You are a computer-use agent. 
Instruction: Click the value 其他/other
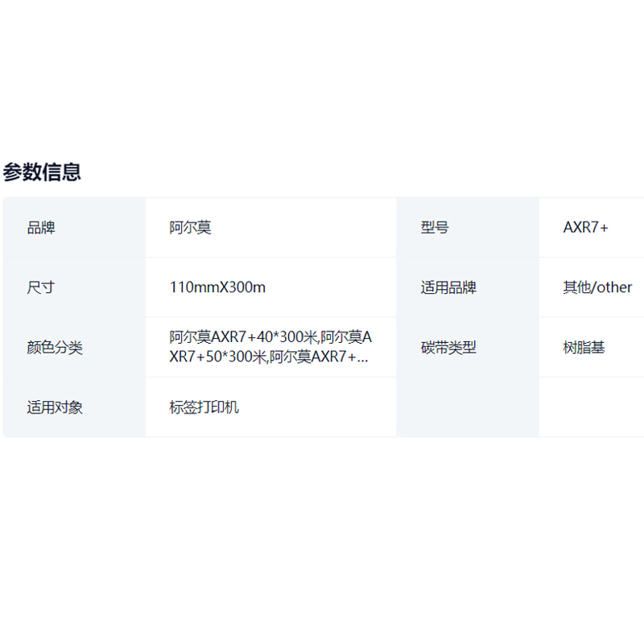(597, 287)
